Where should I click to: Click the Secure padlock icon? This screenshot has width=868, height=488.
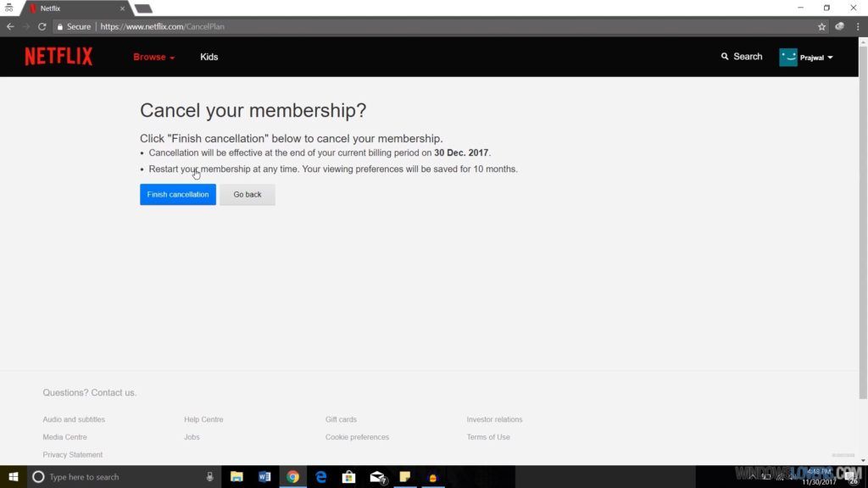pos(60,26)
